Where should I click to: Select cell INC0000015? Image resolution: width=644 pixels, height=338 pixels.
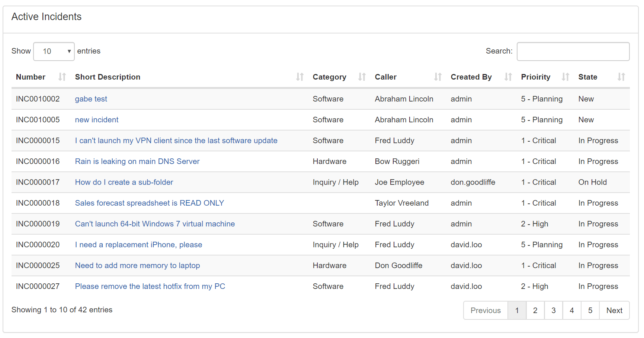[x=38, y=141]
